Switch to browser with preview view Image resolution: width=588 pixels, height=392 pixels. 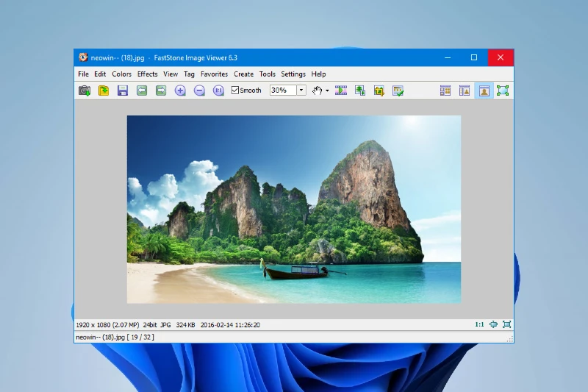[465, 90]
